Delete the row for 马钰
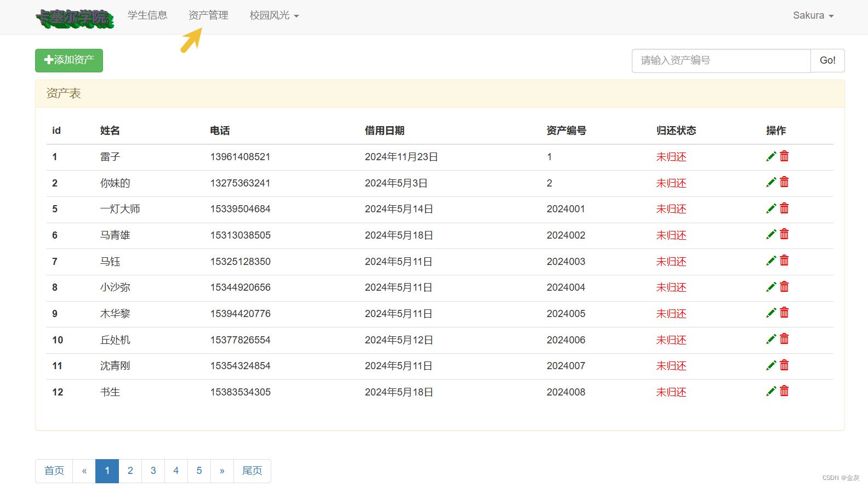This screenshot has height=486, width=868. click(x=784, y=261)
